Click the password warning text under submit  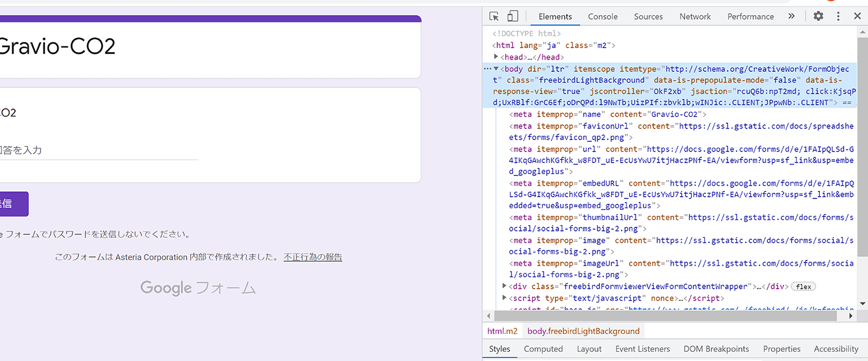pyautogui.click(x=95, y=234)
